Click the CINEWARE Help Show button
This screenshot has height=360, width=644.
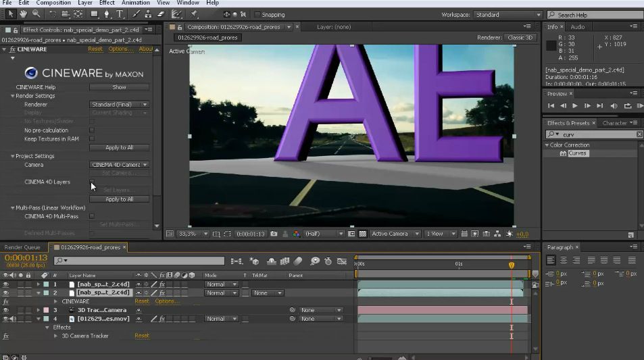pyautogui.click(x=119, y=87)
